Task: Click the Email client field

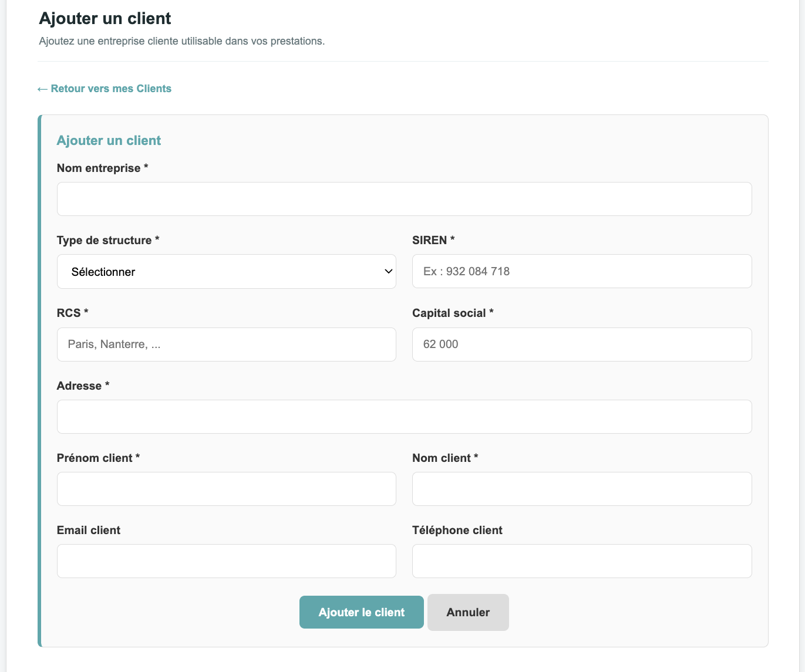Action: (227, 561)
